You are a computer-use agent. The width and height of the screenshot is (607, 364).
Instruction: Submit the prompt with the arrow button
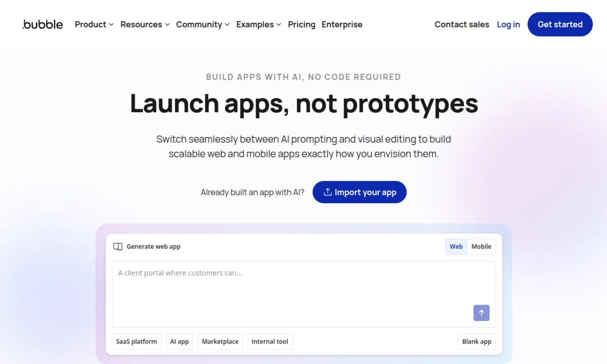(x=481, y=313)
